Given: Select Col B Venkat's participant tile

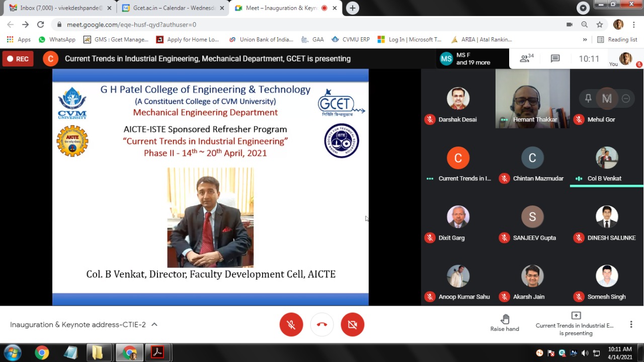Looking at the screenshot, I should click(606, 158).
